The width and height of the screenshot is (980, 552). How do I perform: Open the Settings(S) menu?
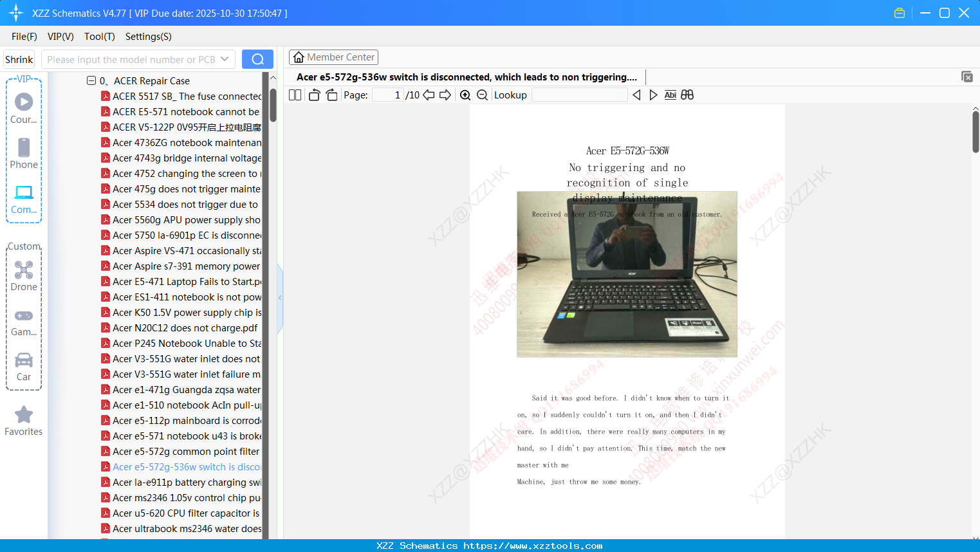[x=149, y=37]
